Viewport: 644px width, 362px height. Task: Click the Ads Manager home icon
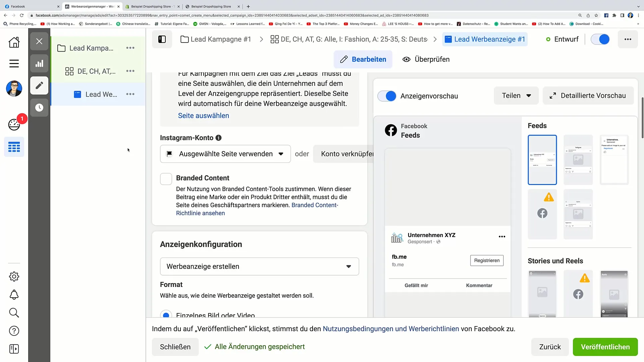coord(14,42)
